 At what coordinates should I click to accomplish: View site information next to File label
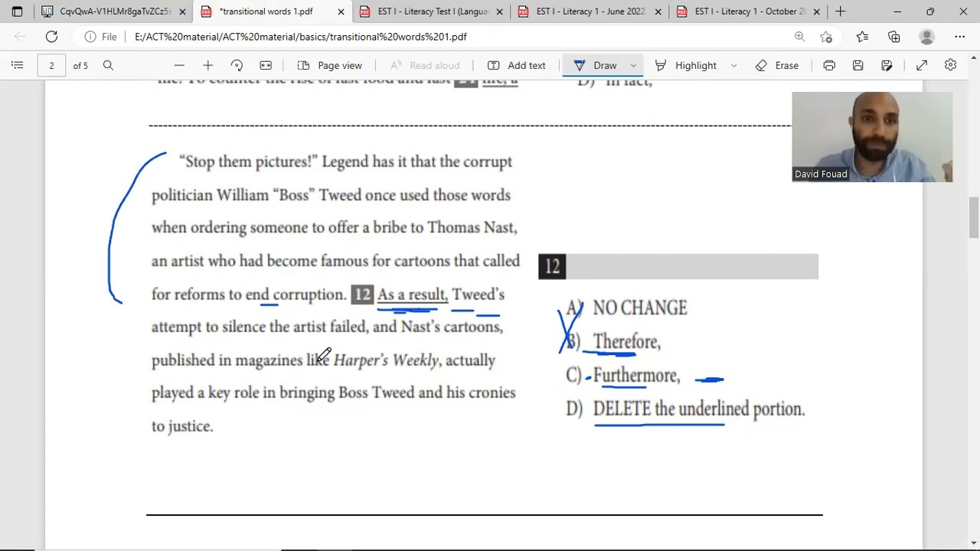pyautogui.click(x=90, y=37)
